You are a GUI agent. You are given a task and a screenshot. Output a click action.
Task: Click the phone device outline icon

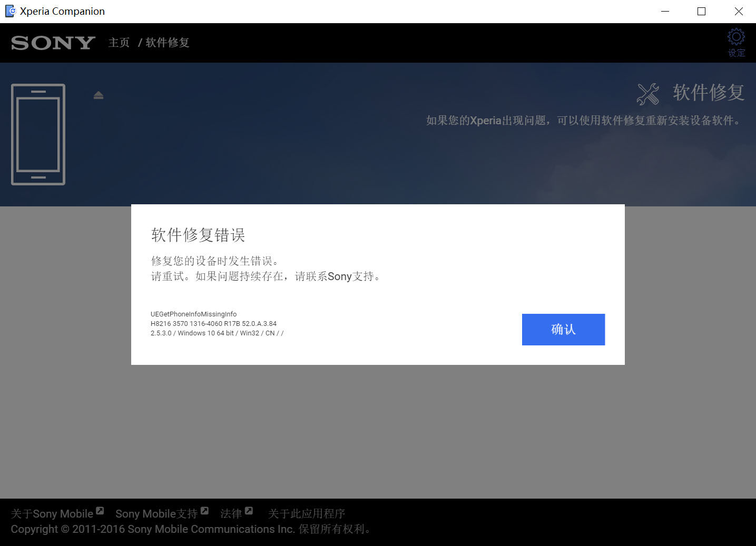(x=38, y=134)
